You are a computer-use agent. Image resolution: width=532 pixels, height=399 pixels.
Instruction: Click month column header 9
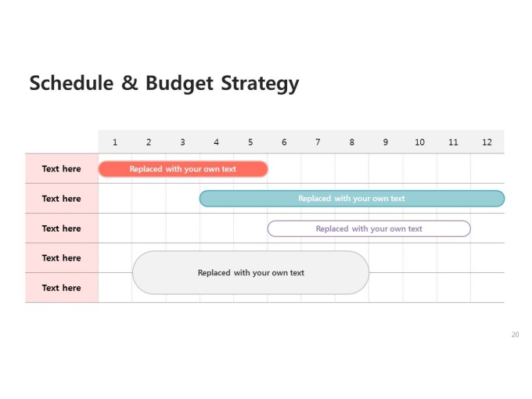point(386,142)
